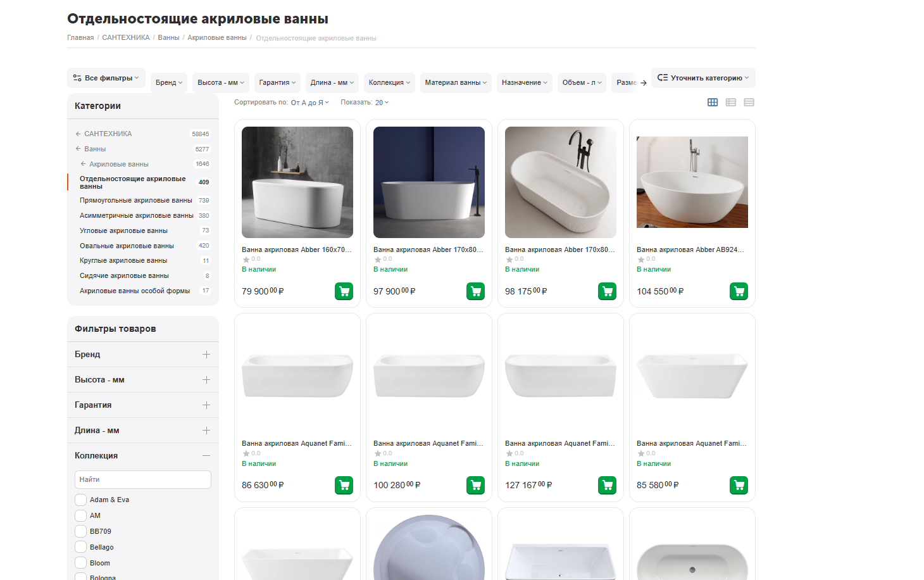Tick the Adam & Eva collection checkbox

pyautogui.click(x=80, y=500)
